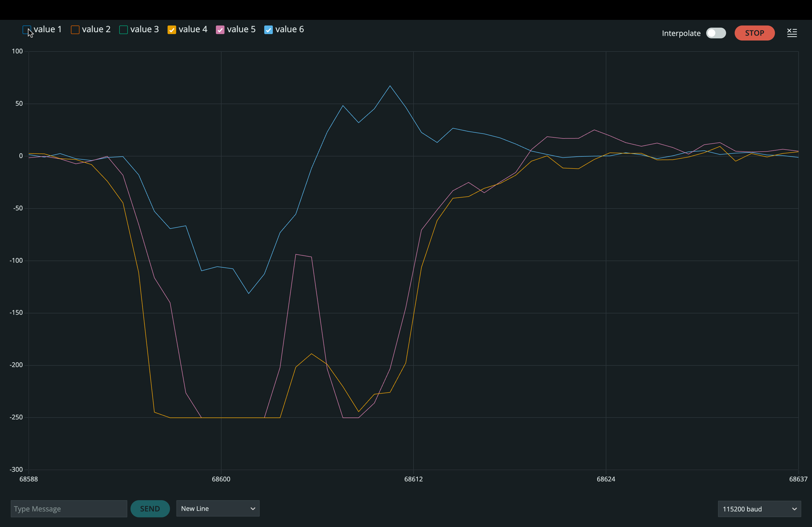Viewport: 812px width, 527px height.
Task: Open the New Line line-ending dropdown
Action: click(218, 508)
